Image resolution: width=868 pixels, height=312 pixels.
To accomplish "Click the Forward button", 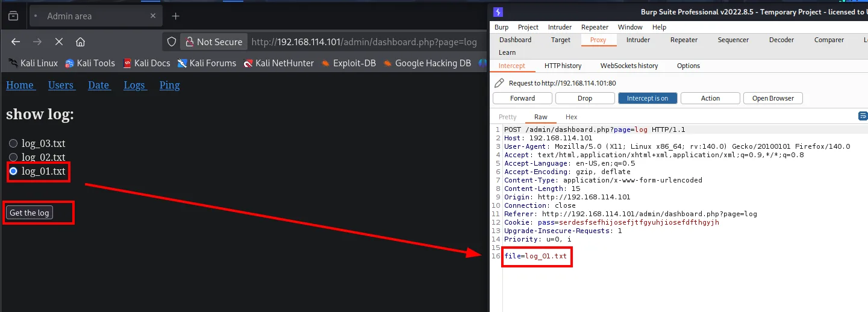I will pos(522,98).
